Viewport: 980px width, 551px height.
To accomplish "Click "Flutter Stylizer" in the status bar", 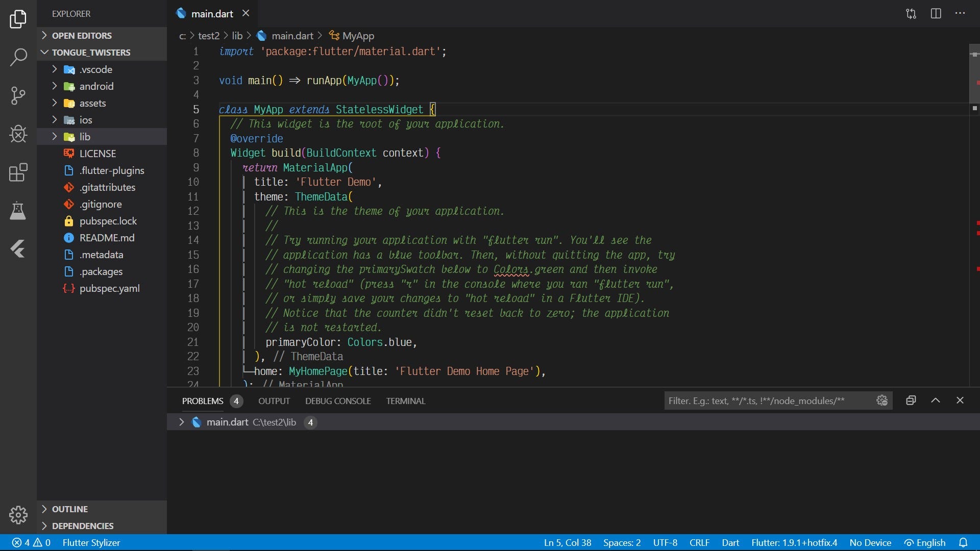I will pos(91,542).
